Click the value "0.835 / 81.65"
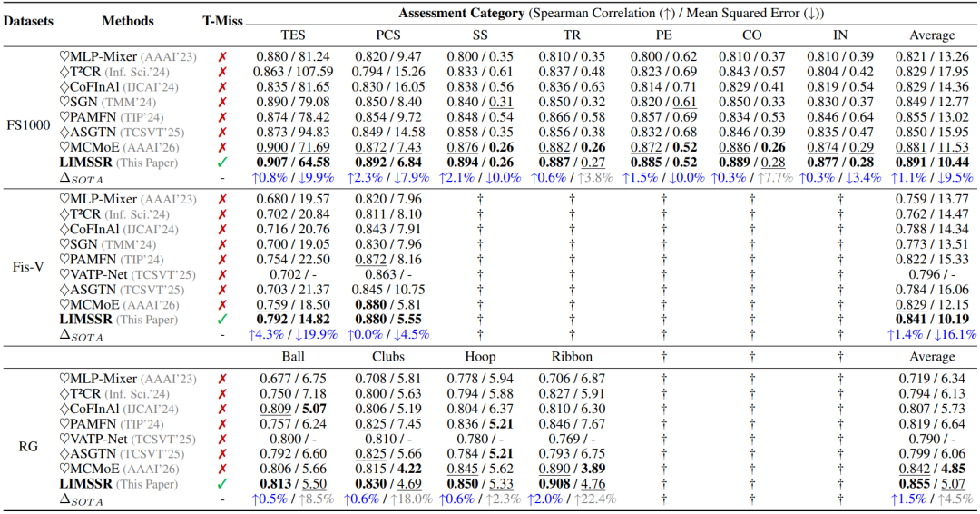The height and width of the screenshot is (514, 980). 293,87
